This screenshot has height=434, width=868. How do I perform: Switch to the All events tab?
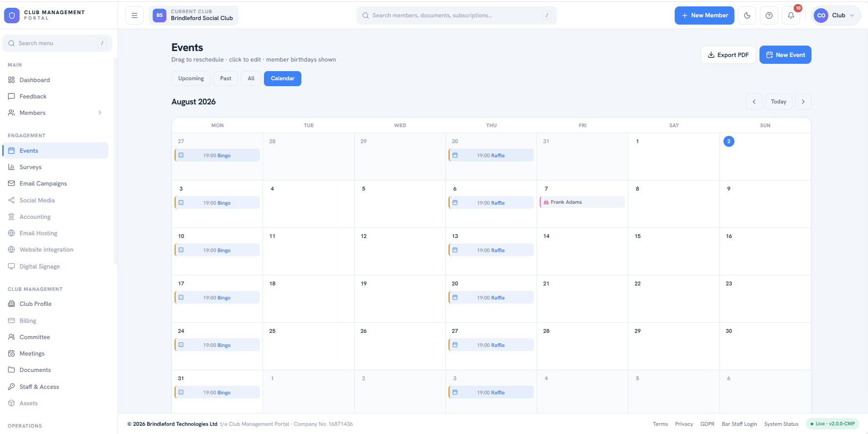point(251,78)
